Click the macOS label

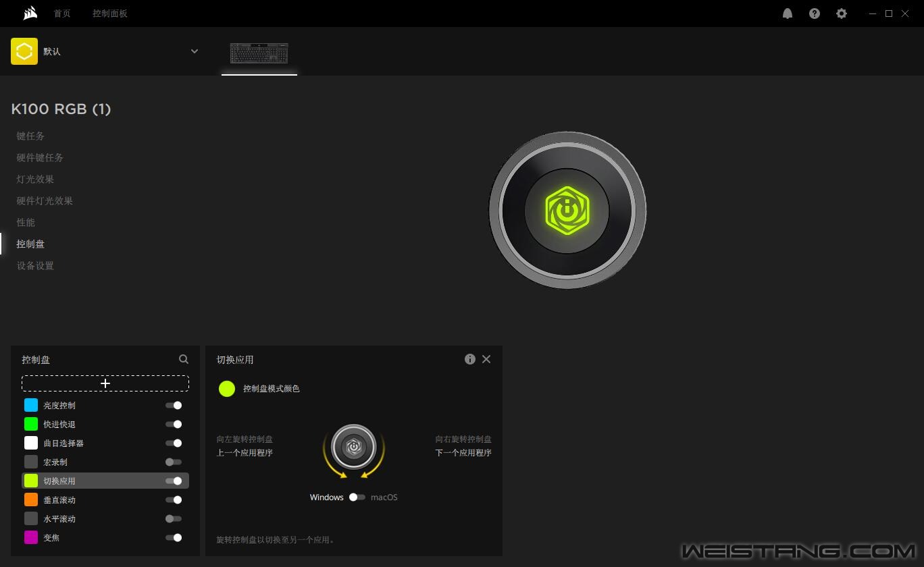(384, 497)
